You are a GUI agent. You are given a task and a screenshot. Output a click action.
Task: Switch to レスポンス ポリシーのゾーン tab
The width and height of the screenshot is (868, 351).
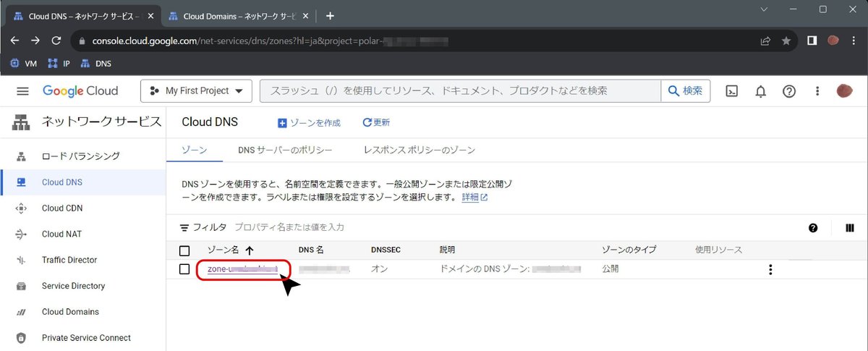pyautogui.click(x=420, y=150)
